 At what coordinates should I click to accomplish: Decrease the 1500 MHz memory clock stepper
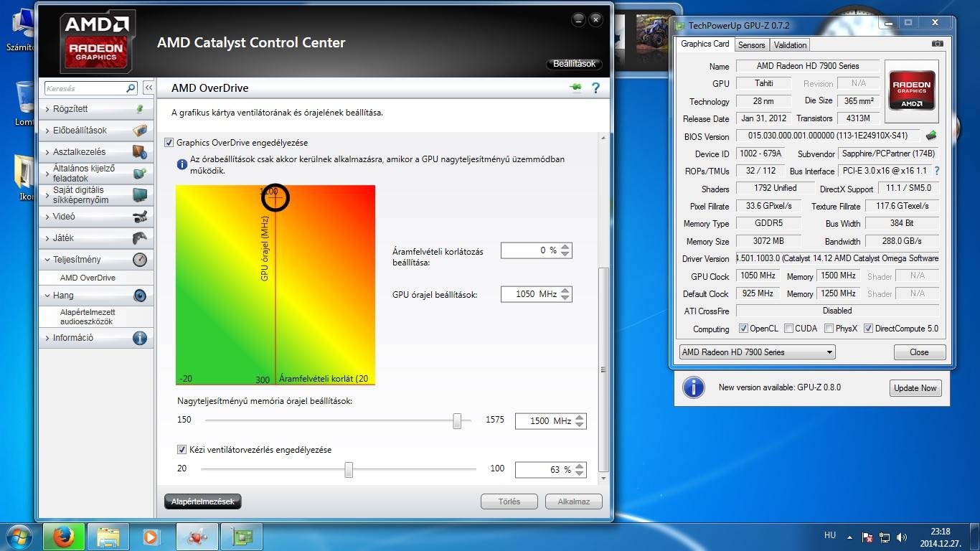[x=580, y=425]
